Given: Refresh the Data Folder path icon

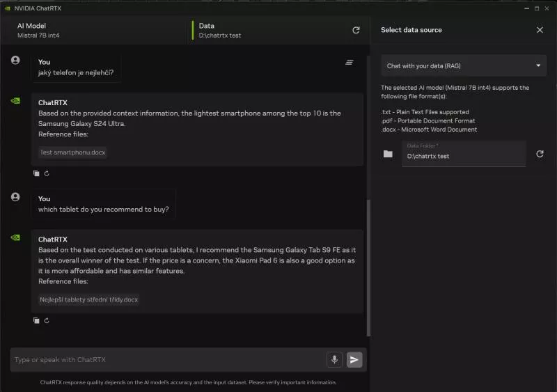Looking at the screenshot, I should pos(540,154).
